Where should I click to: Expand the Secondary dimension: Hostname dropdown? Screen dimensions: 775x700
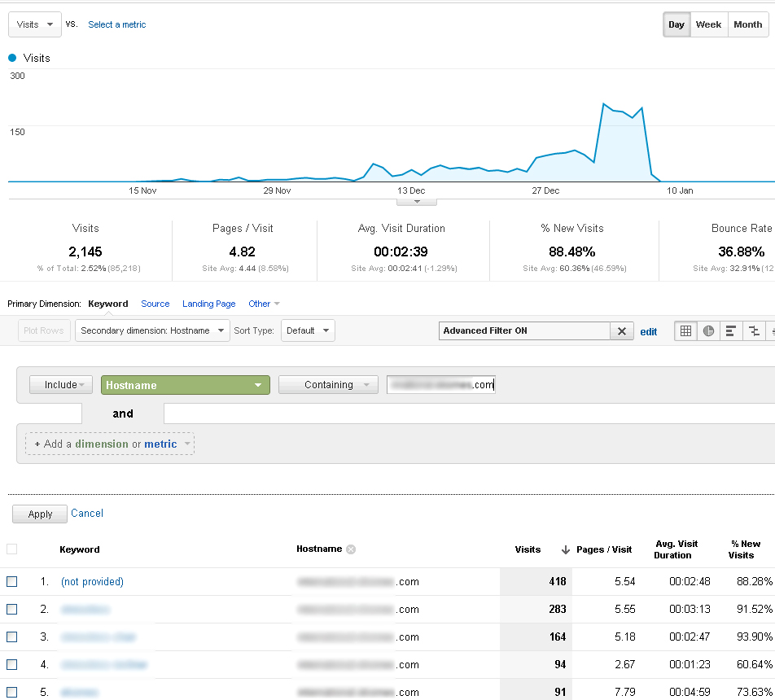click(152, 330)
